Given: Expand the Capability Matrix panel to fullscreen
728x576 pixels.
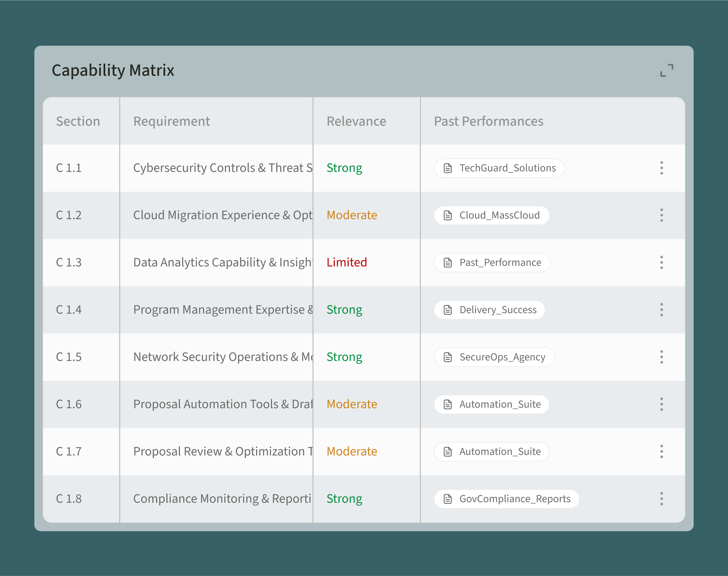Looking at the screenshot, I should click(x=666, y=70).
